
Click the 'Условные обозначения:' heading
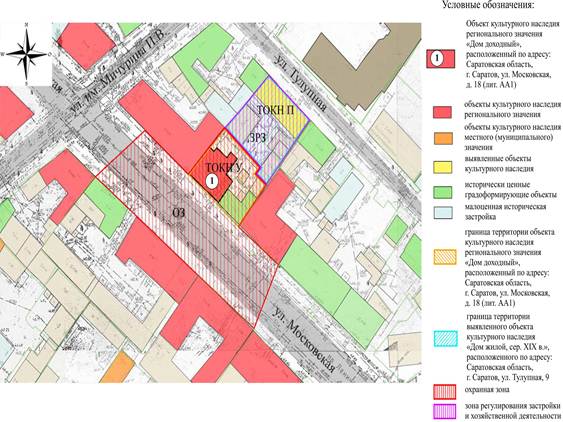(488, 5)
